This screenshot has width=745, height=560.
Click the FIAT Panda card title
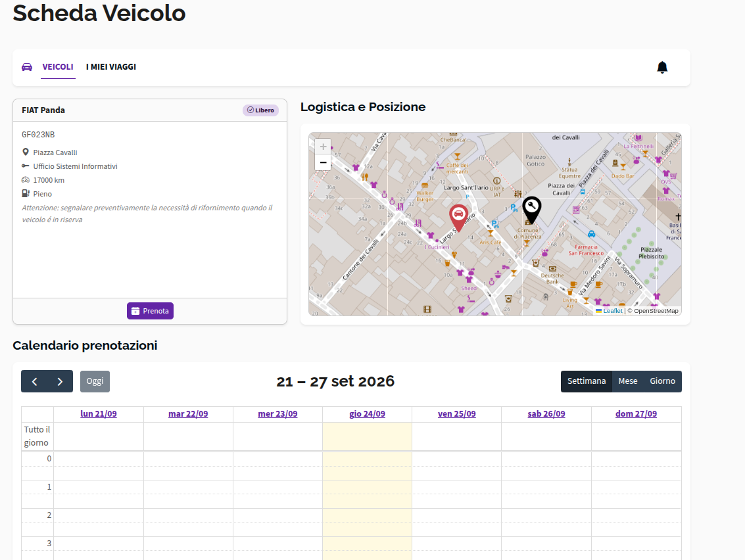click(43, 110)
